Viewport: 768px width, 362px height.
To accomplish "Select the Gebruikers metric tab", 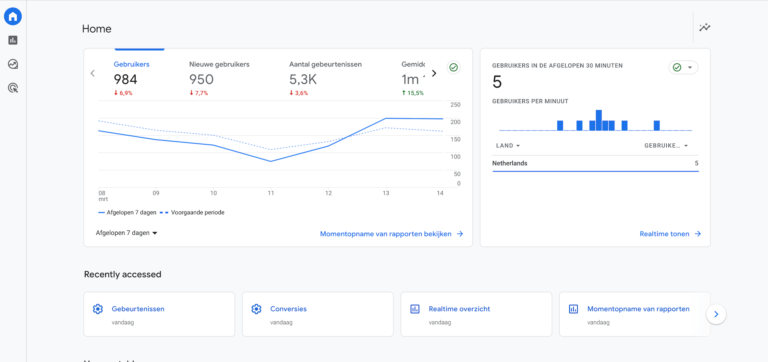I will pos(132,64).
